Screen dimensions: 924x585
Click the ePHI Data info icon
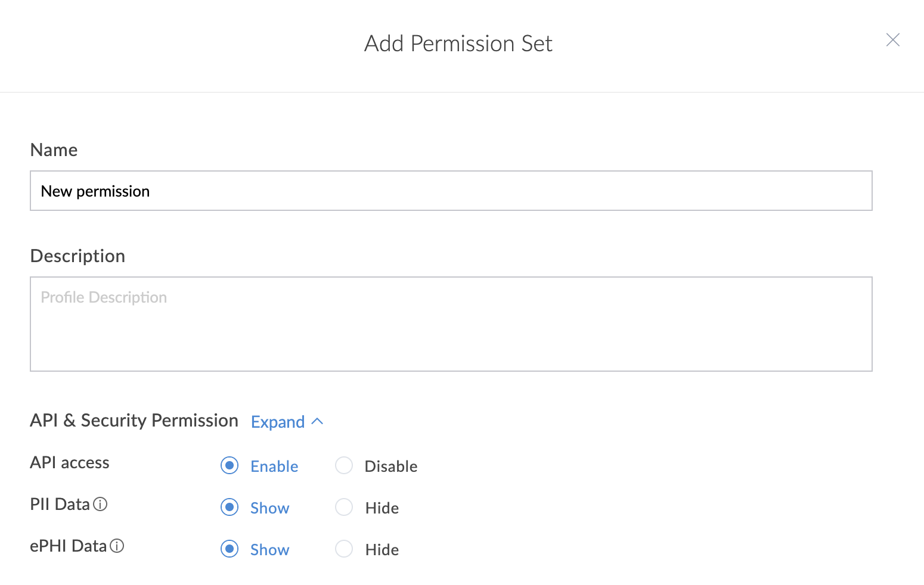(x=117, y=546)
